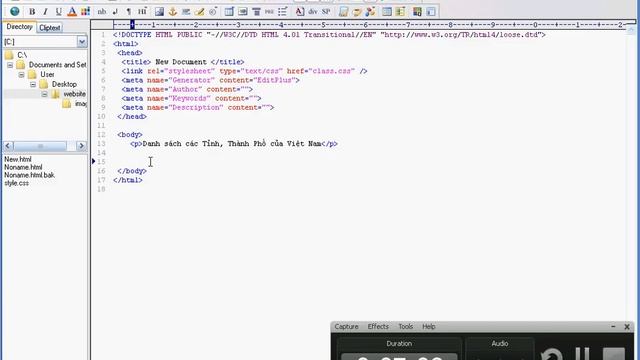Click the style tag A icon

click(x=300, y=12)
